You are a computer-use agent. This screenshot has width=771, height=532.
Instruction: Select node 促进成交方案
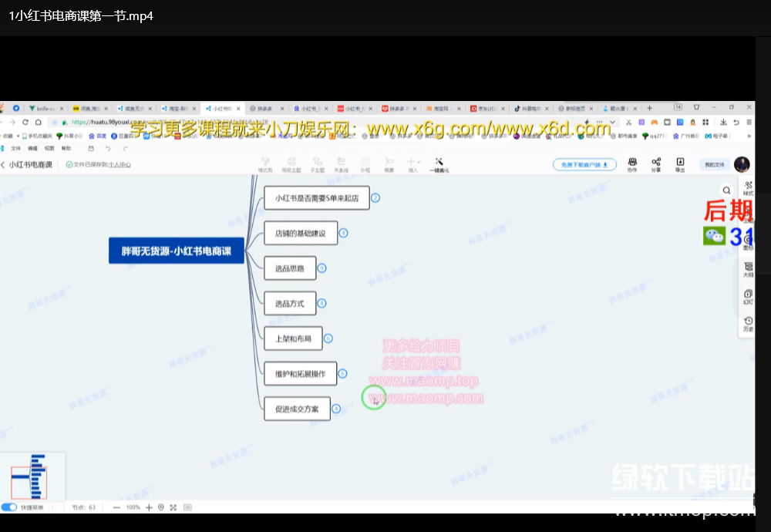[x=297, y=409]
